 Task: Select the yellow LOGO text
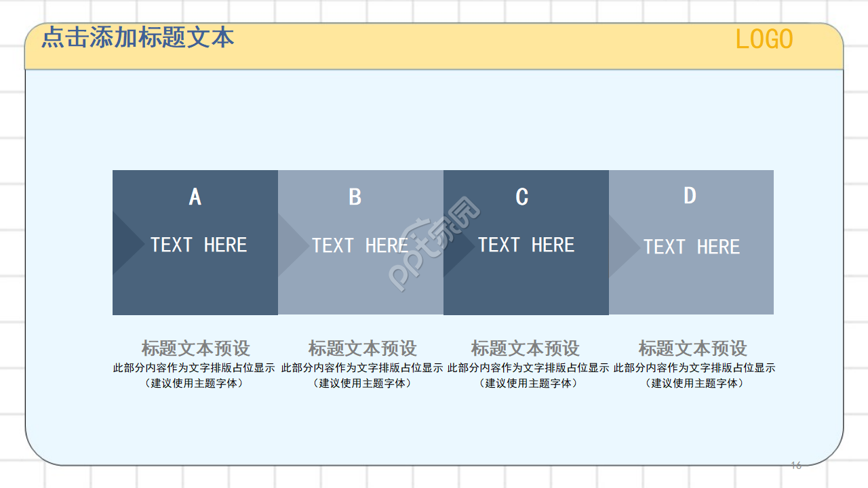(x=764, y=40)
